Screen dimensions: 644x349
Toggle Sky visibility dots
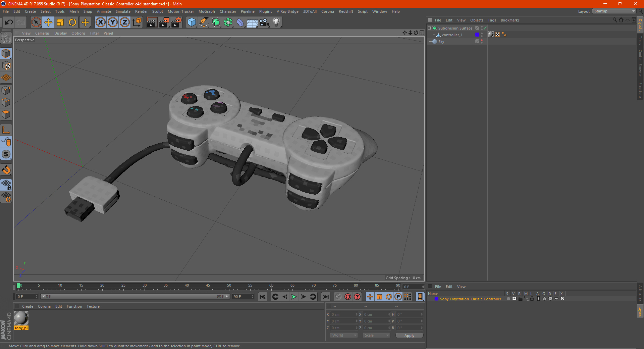(482, 41)
